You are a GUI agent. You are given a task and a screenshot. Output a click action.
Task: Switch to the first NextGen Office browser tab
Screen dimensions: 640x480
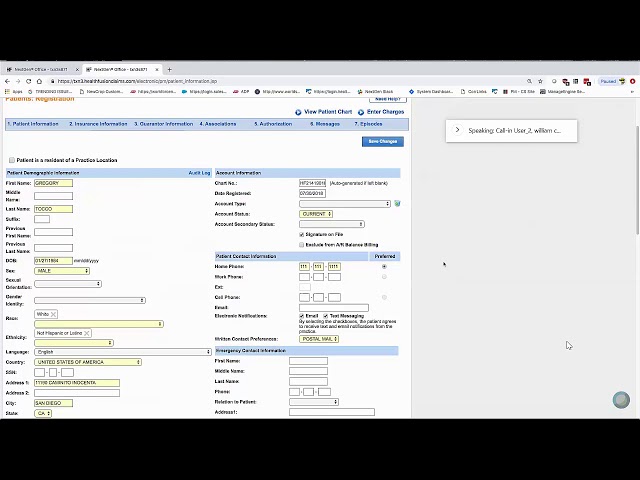(x=41, y=69)
